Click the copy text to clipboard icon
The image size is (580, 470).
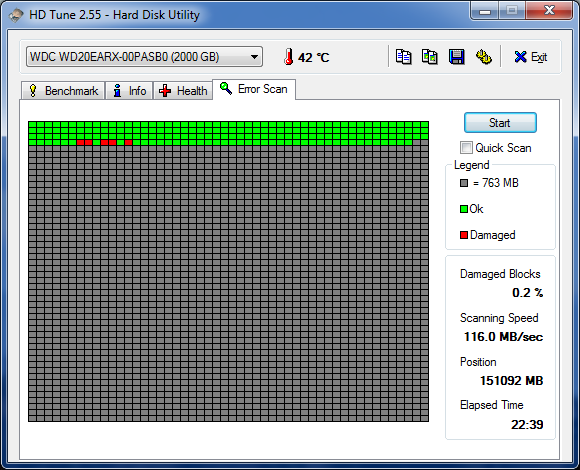(403, 57)
